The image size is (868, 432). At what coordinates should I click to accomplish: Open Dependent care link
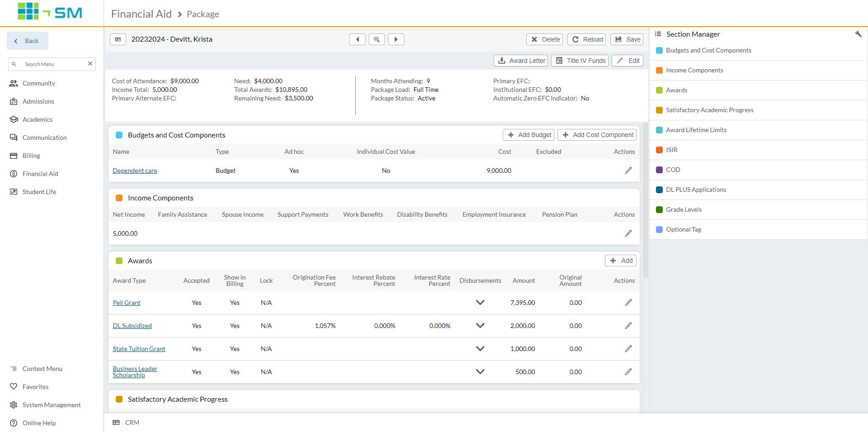click(x=135, y=171)
